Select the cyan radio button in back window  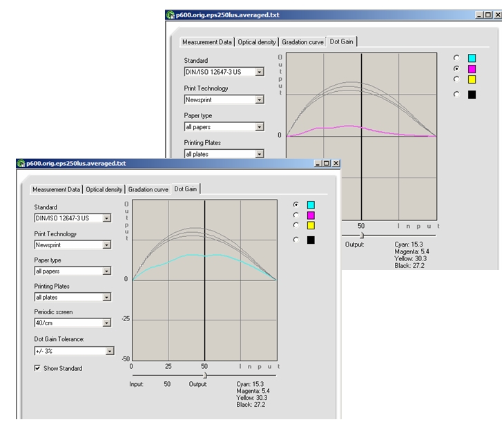pyautogui.click(x=456, y=58)
